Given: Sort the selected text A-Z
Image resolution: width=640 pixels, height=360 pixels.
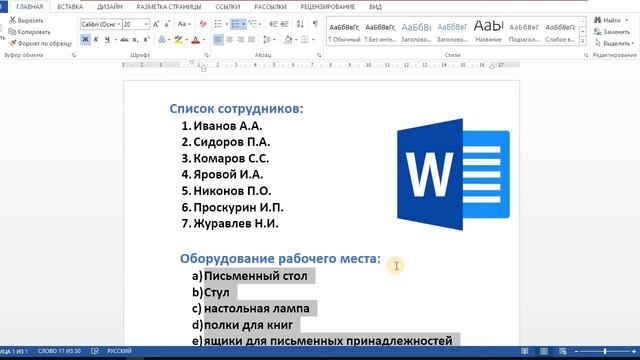Looking at the screenshot, I should click(x=300, y=24).
